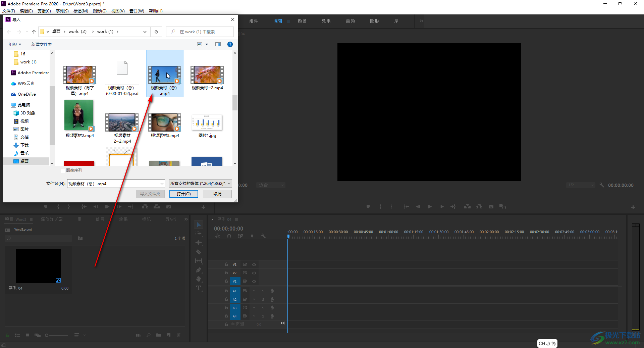Toggle project writable lock icon
The height and width of the screenshot is (348, 644).
point(7,335)
